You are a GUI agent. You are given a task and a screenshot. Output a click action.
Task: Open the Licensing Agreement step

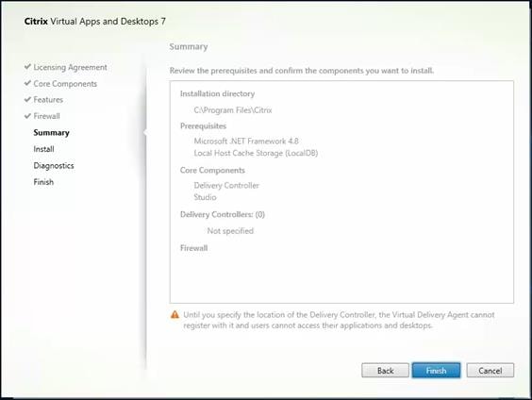pyautogui.click(x=70, y=67)
